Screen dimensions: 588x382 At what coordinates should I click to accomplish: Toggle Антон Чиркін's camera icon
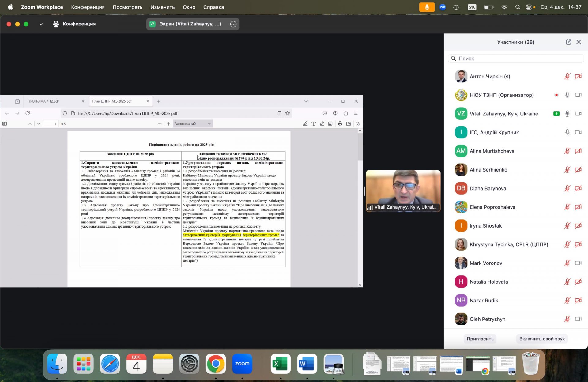[578, 76]
